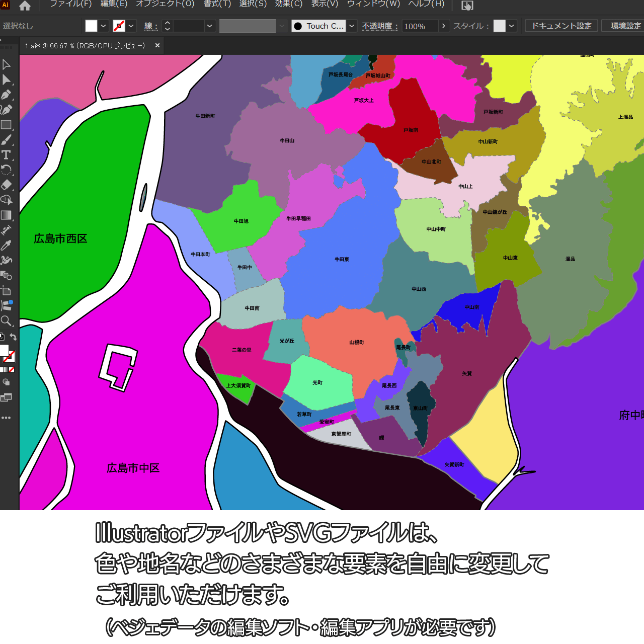644x644 pixels.
Task: Go to the Home screen icon
Action: 25,6
